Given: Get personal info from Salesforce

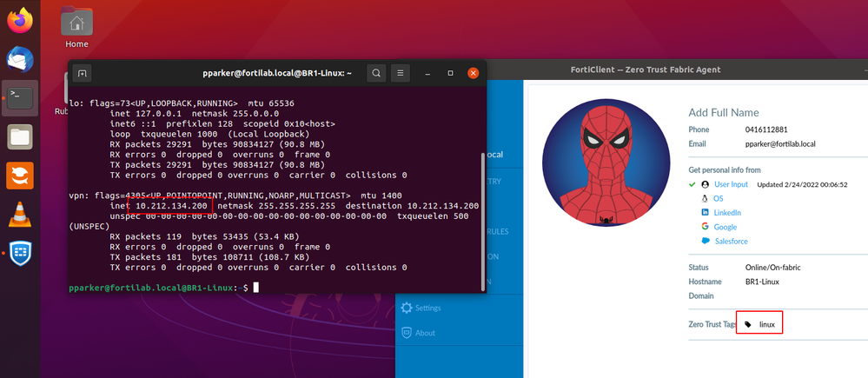Looking at the screenshot, I should point(730,241).
